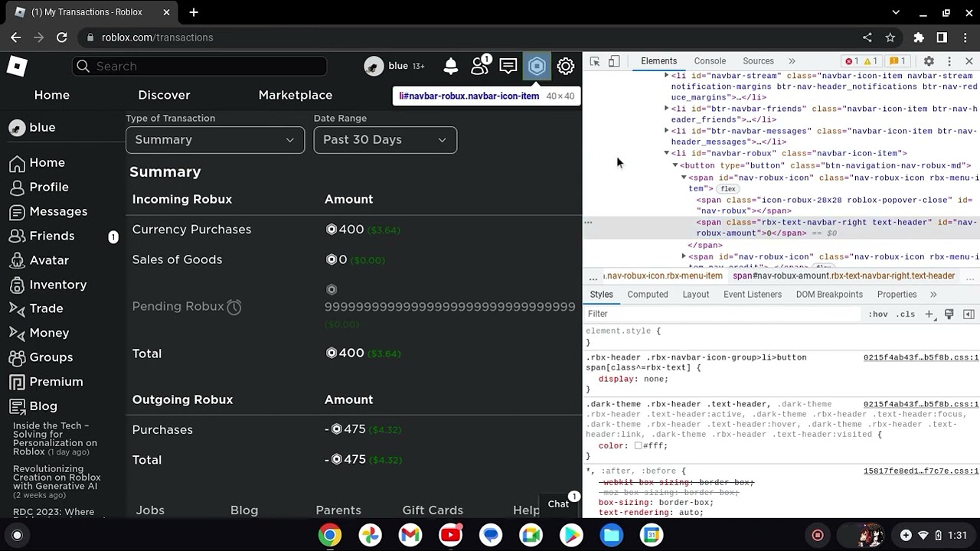Show more DevTools panels with the chevron
980x551 pixels.
tap(792, 61)
